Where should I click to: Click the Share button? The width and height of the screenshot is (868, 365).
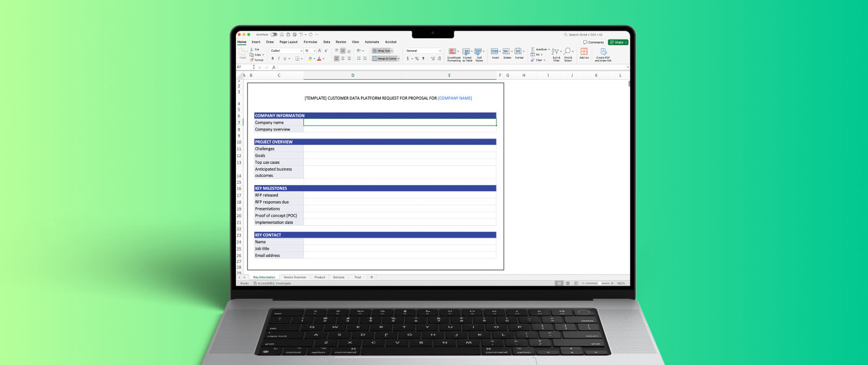[x=618, y=42]
